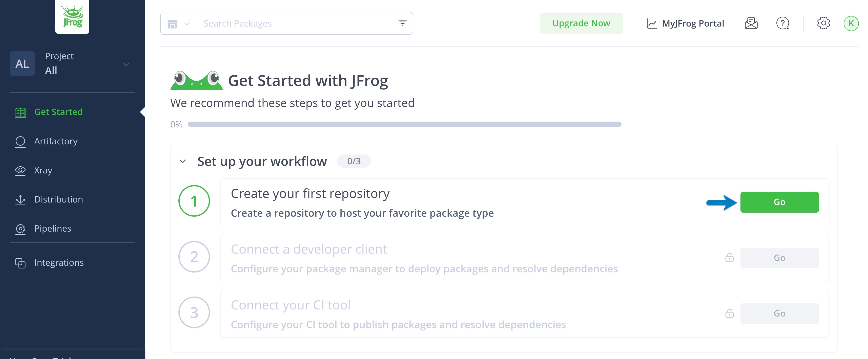Click "Create a repository to host" description
Viewport: 868px width, 359px height.
(x=362, y=213)
